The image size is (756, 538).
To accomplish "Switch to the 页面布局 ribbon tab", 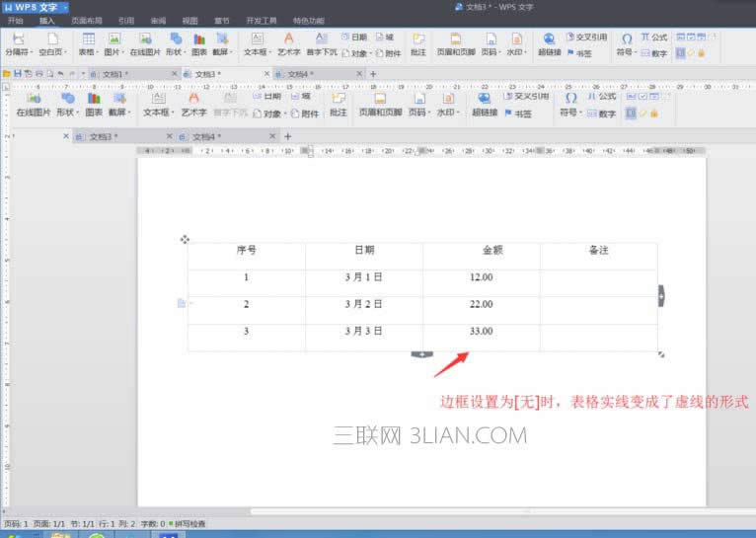I will [87, 21].
